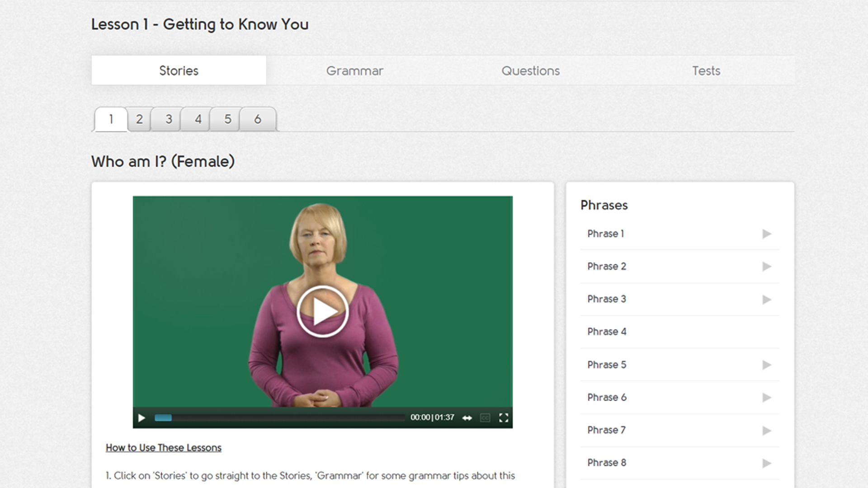Play Phrase 5 using its arrow icon
The image size is (868, 488).
pyautogui.click(x=766, y=365)
